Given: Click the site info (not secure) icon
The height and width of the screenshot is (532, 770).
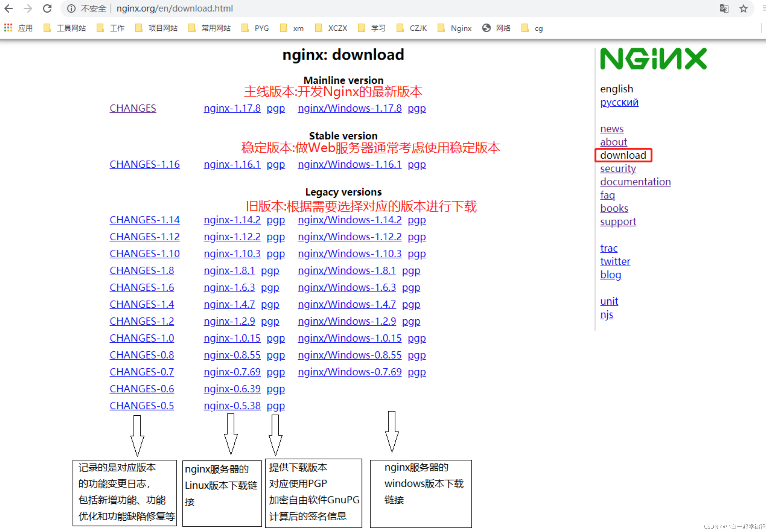Looking at the screenshot, I should point(71,8).
